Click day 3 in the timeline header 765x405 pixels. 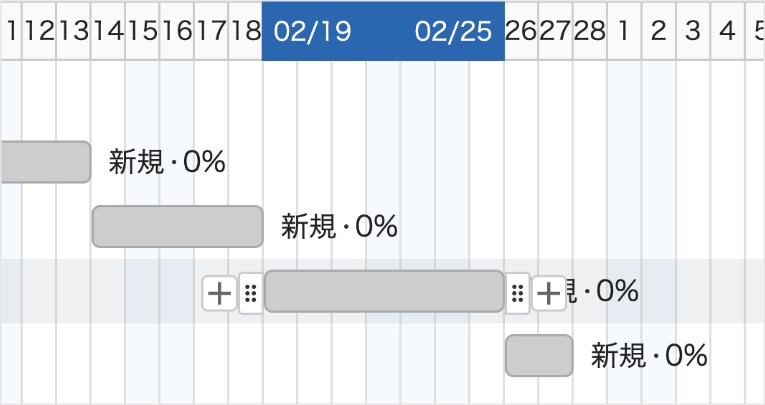(693, 31)
